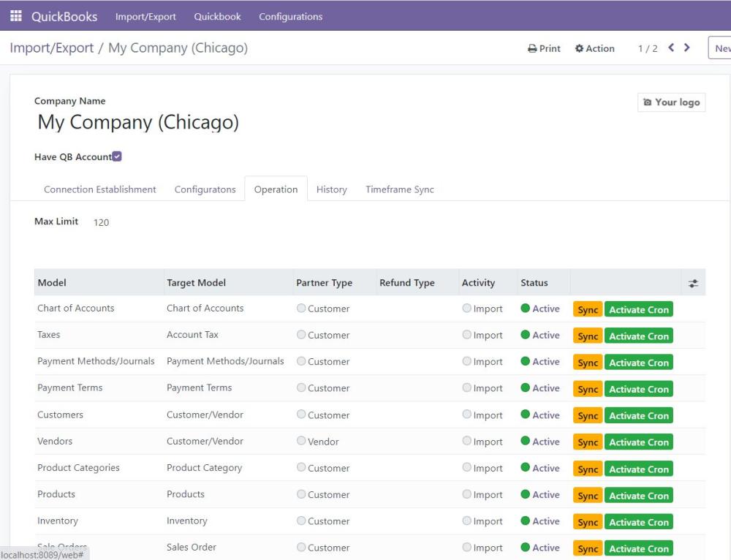Click the QuickBooks app title
The image size is (731, 560).
[64, 16]
